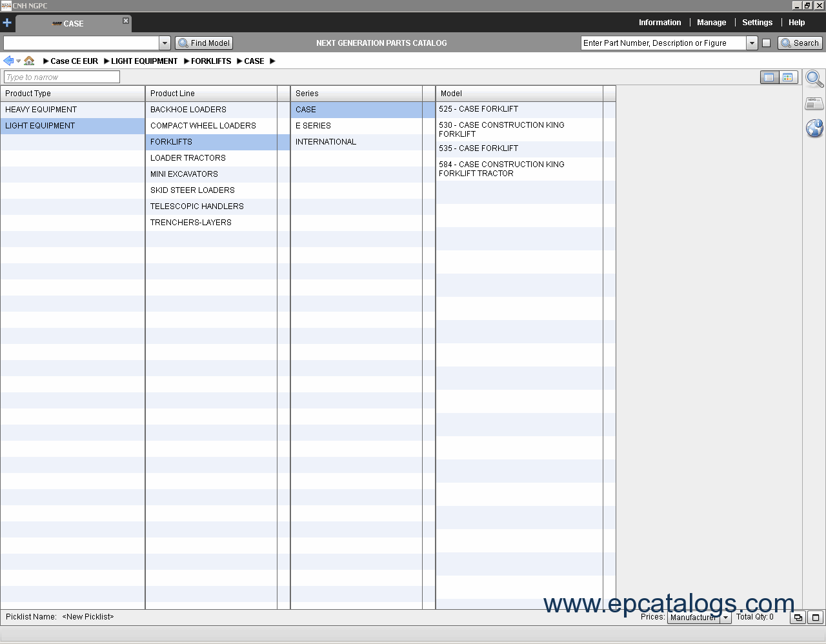This screenshot has width=826, height=644.
Task: Click the restore picklist panel icon
Action: click(798, 618)
